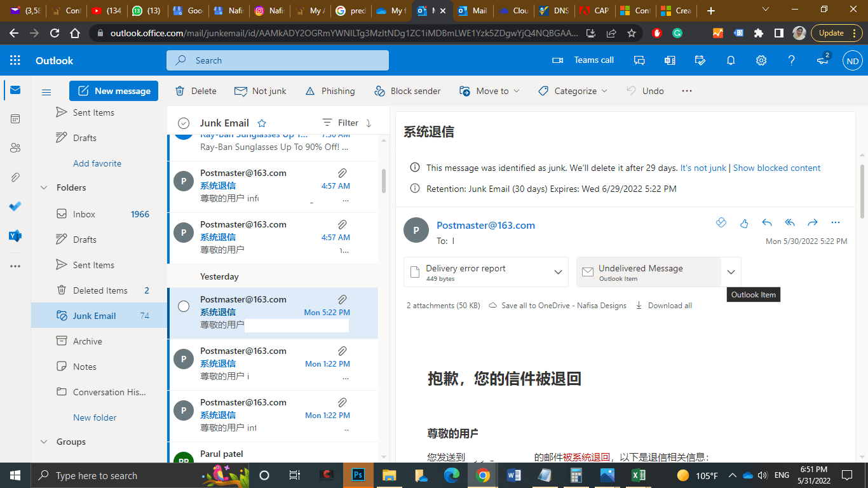Open Photoshop from the Windows taskbar

(357, 475)
